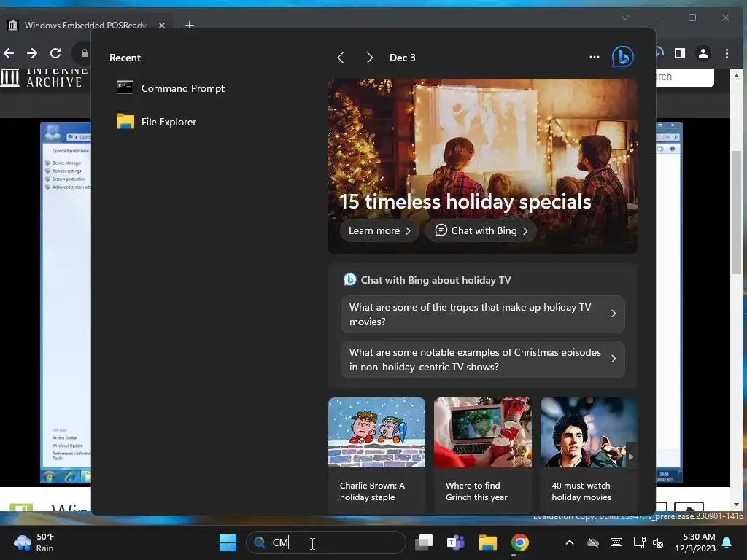The height and width of the screenshot is (560, 747).
Task: Ask about Christmas episodes in non-holiday shows
Action: 483,359
